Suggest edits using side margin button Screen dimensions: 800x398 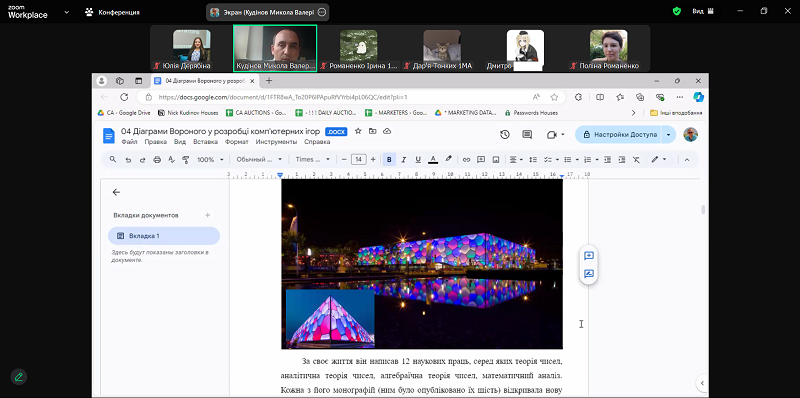pos(589,274)
